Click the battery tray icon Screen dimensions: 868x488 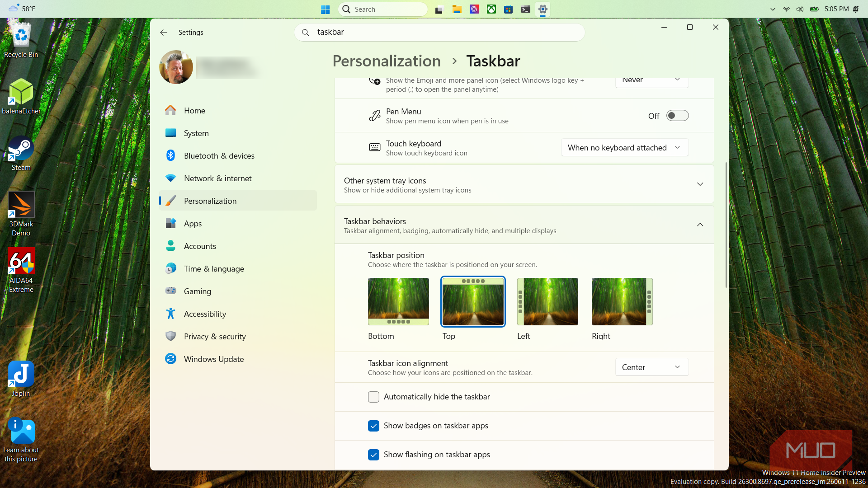point(814,9)
